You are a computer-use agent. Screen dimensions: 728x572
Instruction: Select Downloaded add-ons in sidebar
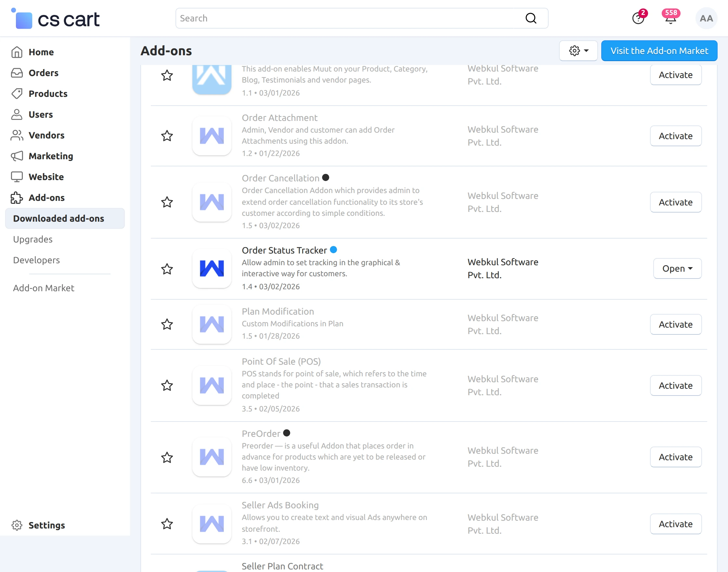[x=65, y=218]
